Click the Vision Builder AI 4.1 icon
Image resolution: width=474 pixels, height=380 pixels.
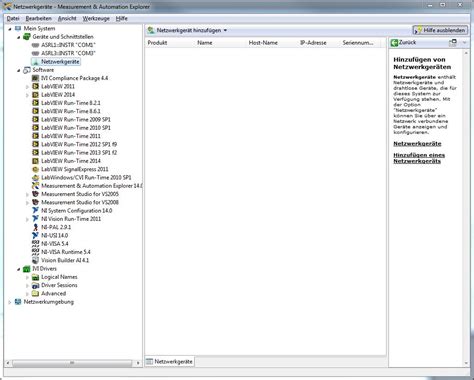point(35,260)
